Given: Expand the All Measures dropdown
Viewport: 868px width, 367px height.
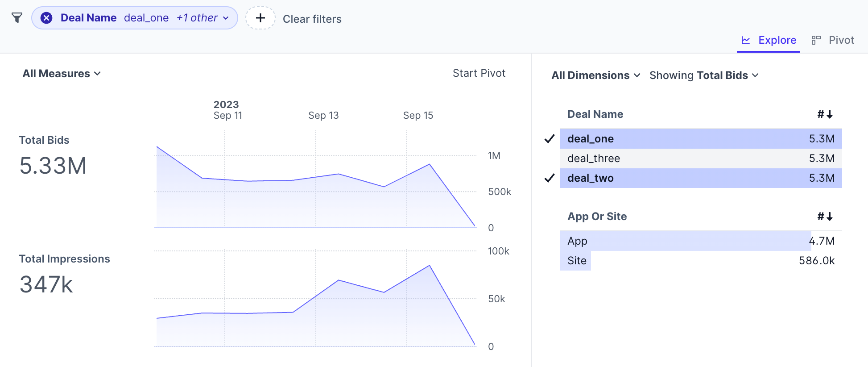Looking at the screenshot, I should click(x=62, y=74).
